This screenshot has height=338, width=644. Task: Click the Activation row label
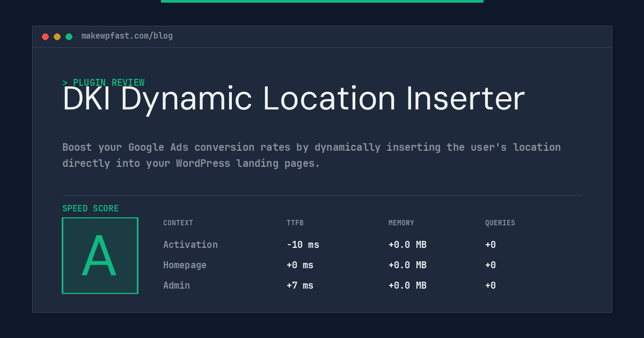(191, 245)
